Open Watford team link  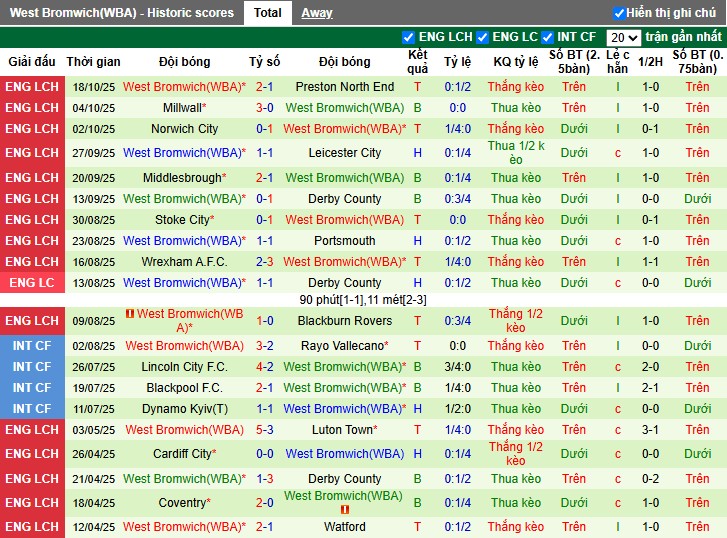(344, 527)
